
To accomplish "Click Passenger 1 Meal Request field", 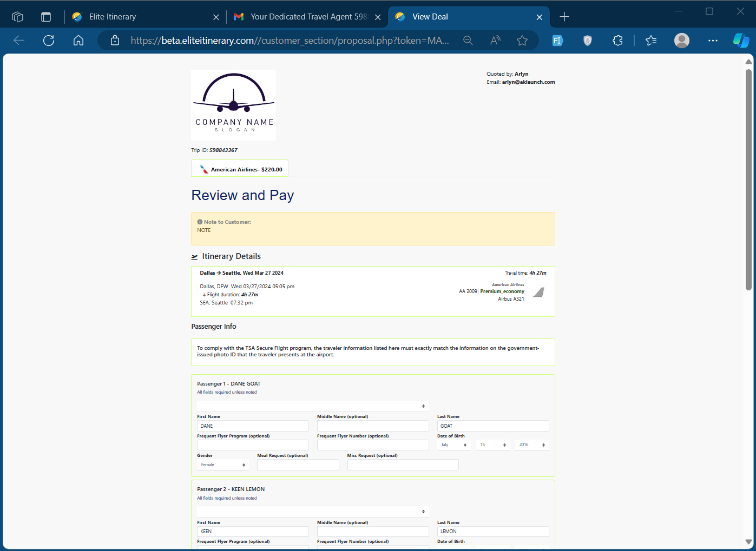I will [298, 465].
